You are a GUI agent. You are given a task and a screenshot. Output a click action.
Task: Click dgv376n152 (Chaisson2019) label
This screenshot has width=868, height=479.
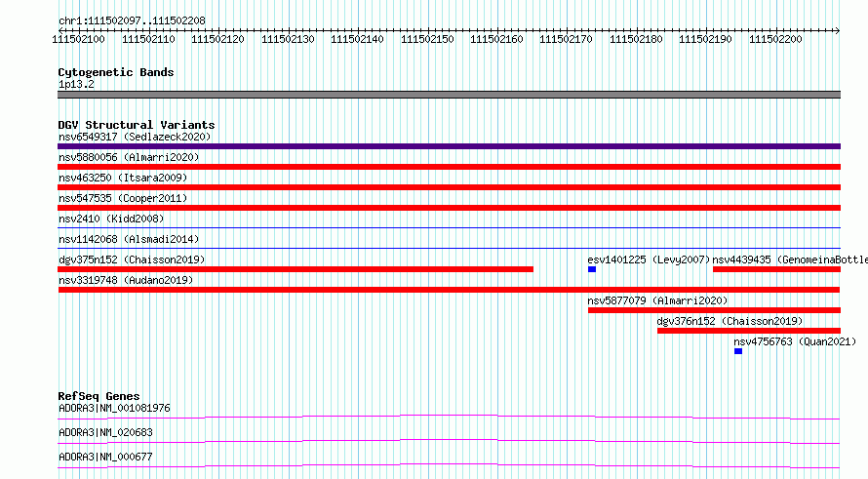pyautogui.click(x=730, y=321)
